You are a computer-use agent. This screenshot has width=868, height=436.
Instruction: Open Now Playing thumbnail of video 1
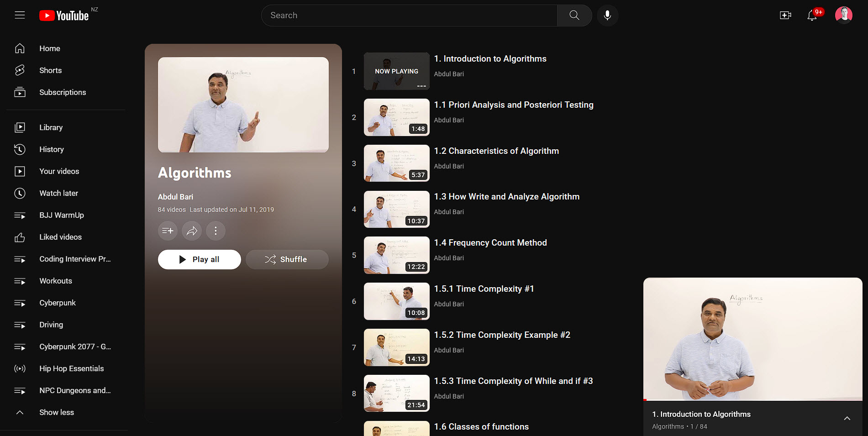pos(397,71)
